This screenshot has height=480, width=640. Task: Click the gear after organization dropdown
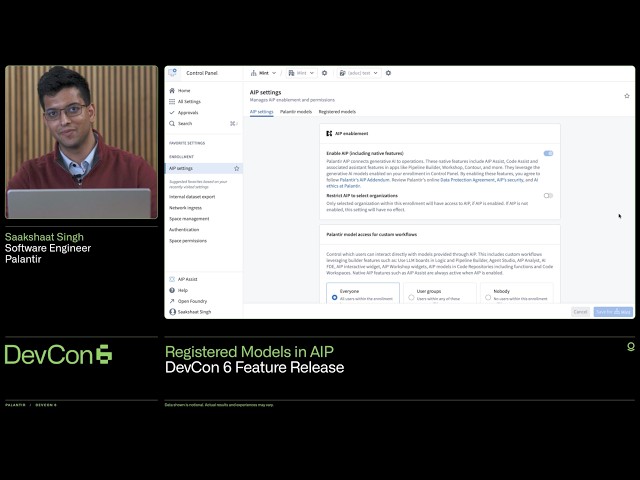pyautogui.click(x=324, y=73)
